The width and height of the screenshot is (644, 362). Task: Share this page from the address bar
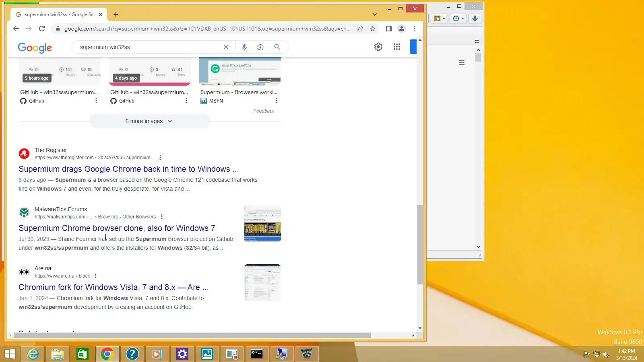[x=360, y=29]
